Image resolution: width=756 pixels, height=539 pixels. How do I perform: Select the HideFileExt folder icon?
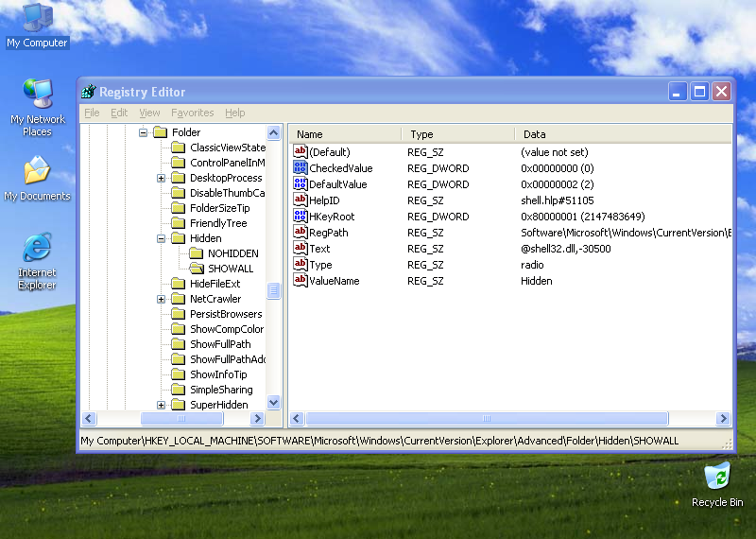179,284
